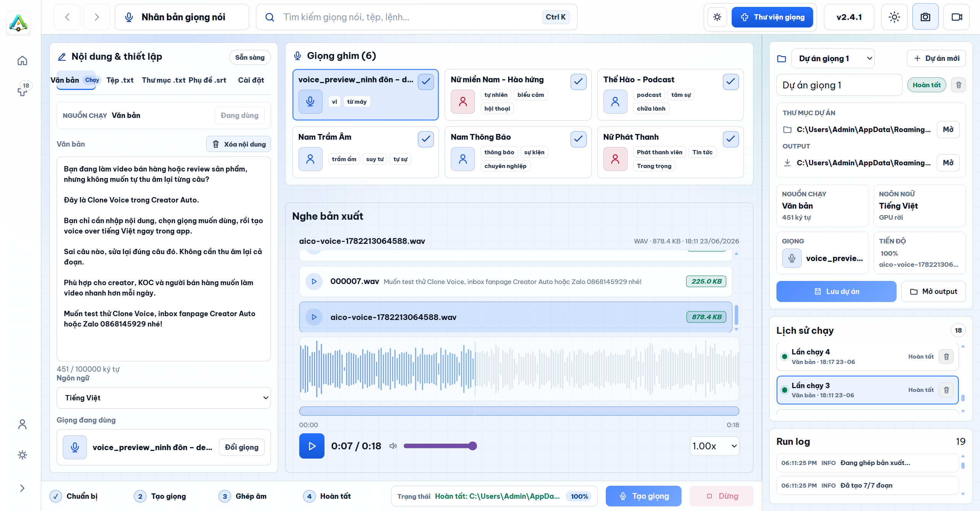Toggle the Thế Hào - Podcast voice checkbox
This screenshot has width=980, height=511.
tap(731, 82)
